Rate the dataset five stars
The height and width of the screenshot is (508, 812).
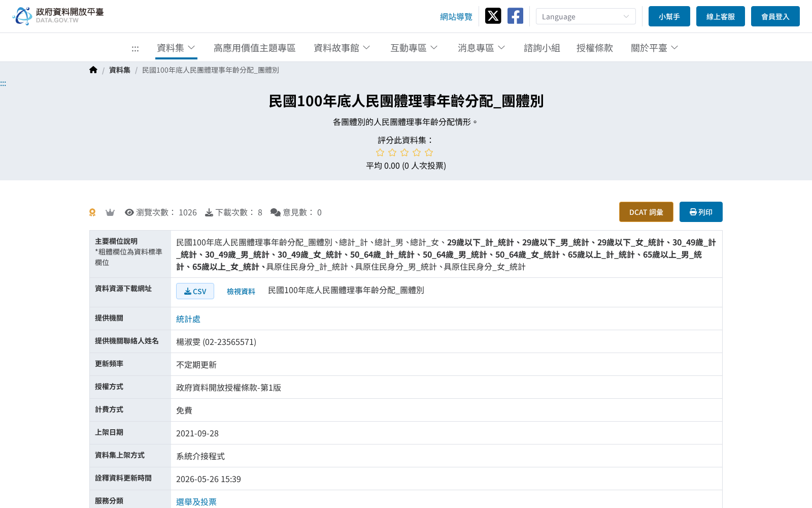[429, 152]
